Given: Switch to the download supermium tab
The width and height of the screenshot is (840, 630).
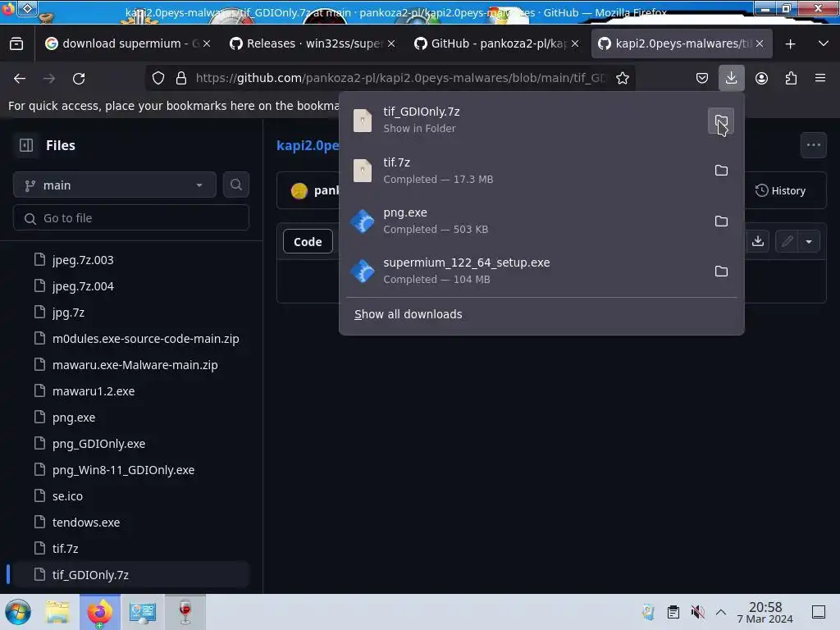Looking at the screenshot, I should 122,44.
